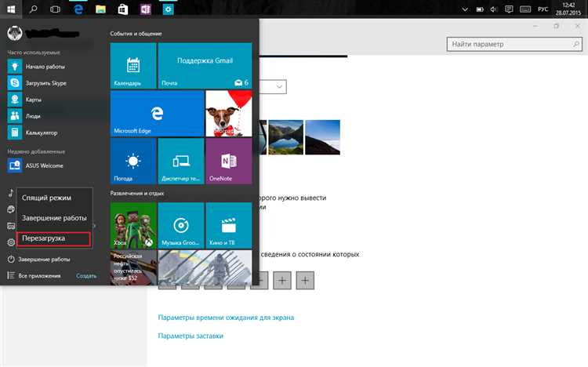The height and width of the screenshot is (367, 588).
Task: Open the OneNote tile
Action: point(229,161)
